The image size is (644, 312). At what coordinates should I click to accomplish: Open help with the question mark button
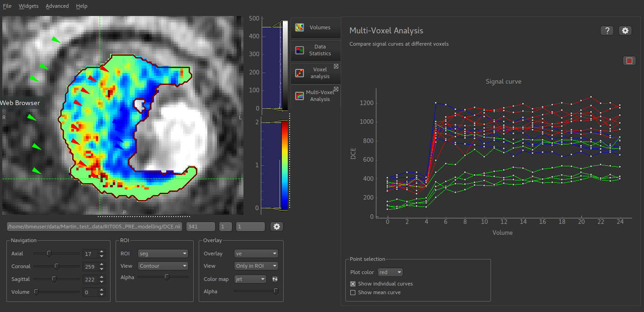coord(607,31)
